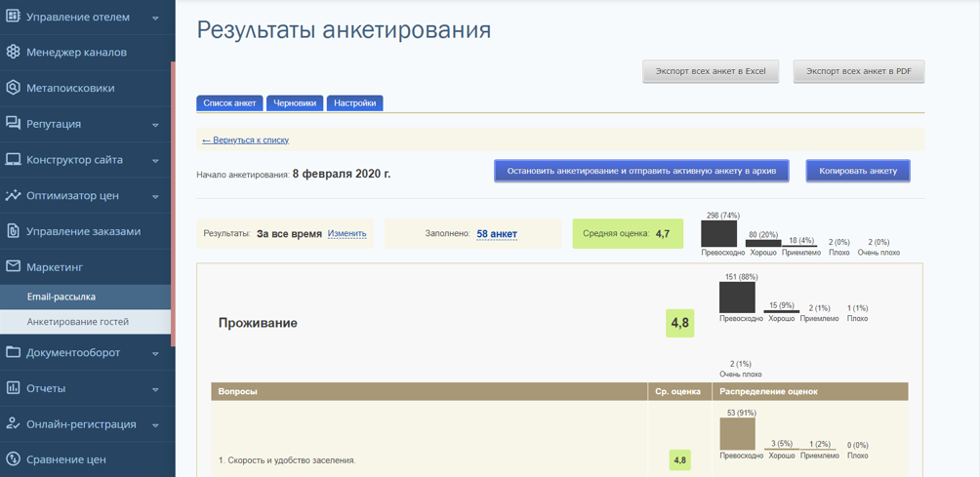
Task: Click the survey start date 8 февраля 2020 г.
Action: tap(342, 174)
